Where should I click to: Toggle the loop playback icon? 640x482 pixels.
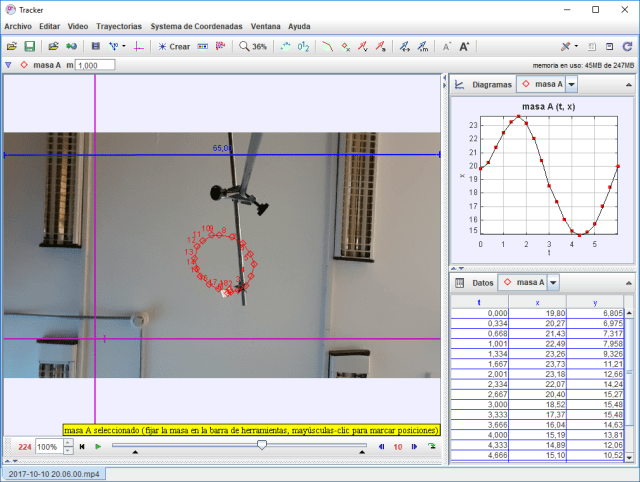coord(431,447)
